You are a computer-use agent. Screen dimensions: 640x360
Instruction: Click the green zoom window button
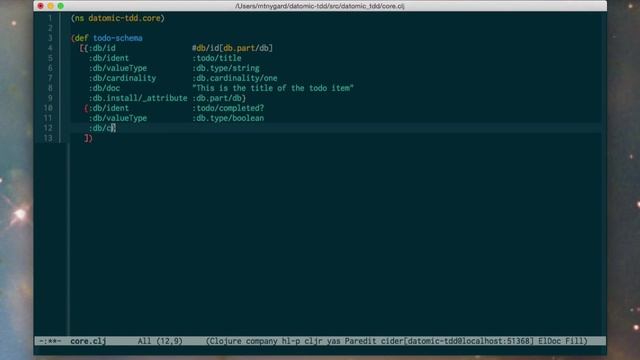pyautogui.click(x=60, y=6)
